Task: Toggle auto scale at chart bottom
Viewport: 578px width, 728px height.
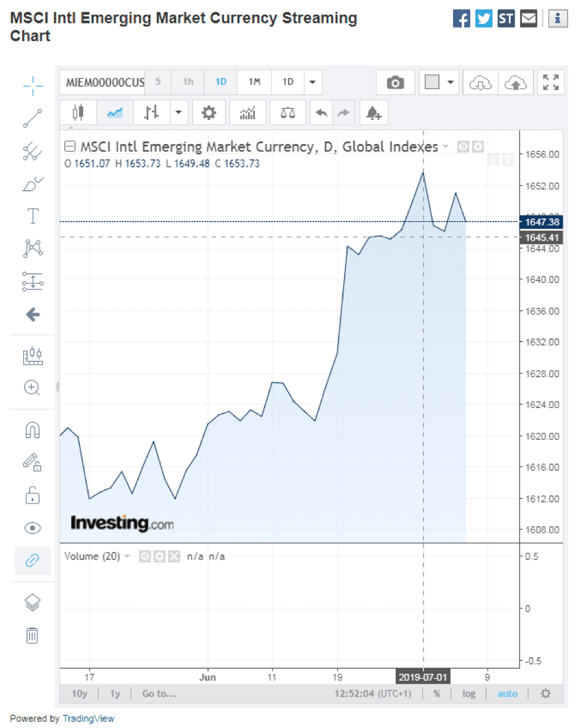Action: (x=507, y=694)
